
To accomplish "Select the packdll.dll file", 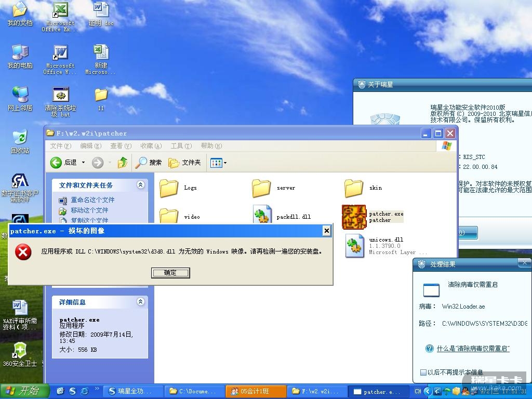I will (x=282, y=215).
